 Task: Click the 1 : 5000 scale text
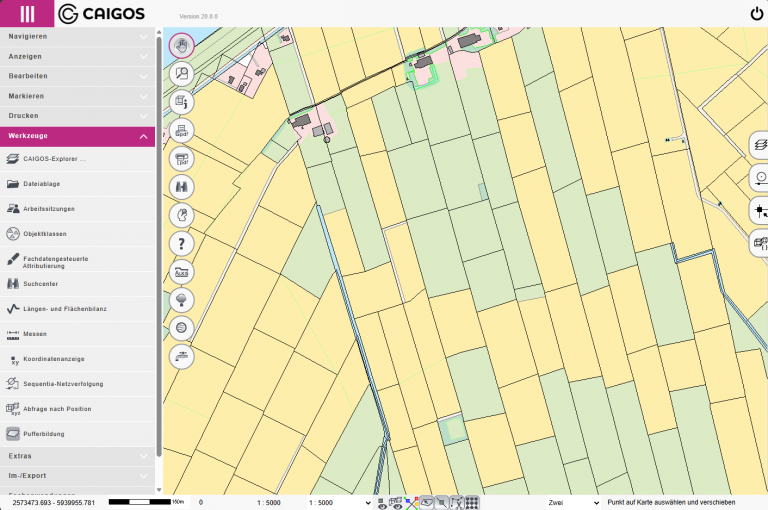coord(268,503)
